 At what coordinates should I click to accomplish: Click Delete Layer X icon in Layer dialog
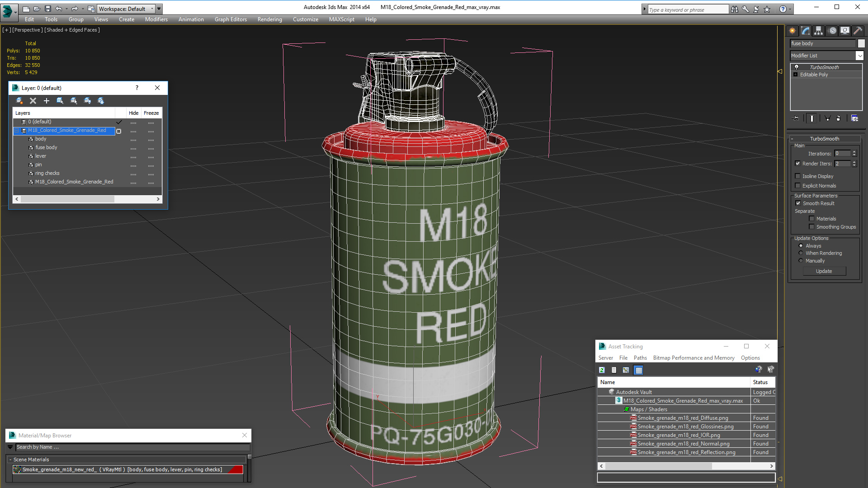click(33, 101)
